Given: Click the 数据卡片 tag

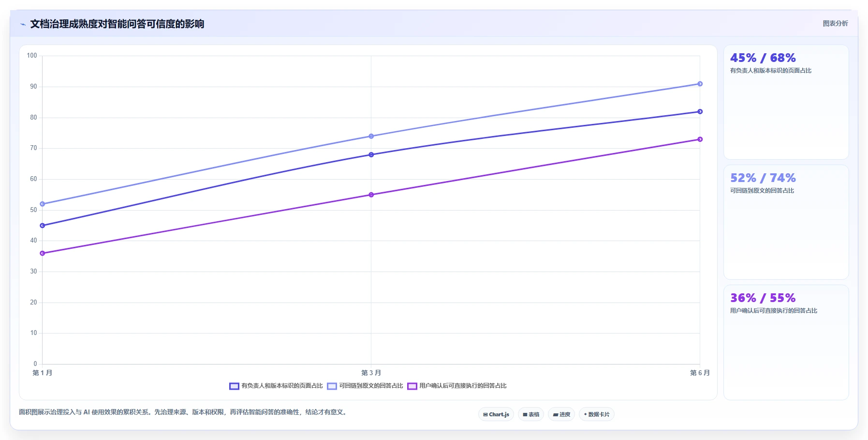Looking at the screenshot, I should 597,414.
